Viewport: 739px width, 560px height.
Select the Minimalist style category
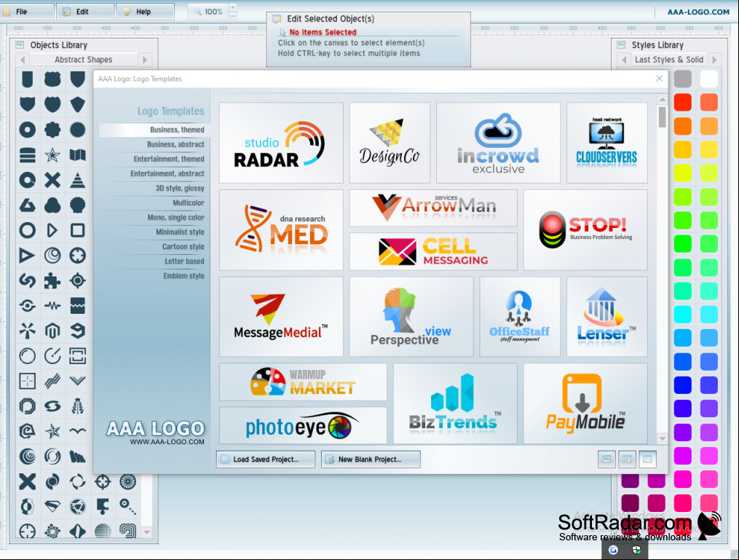pos(154,232)
